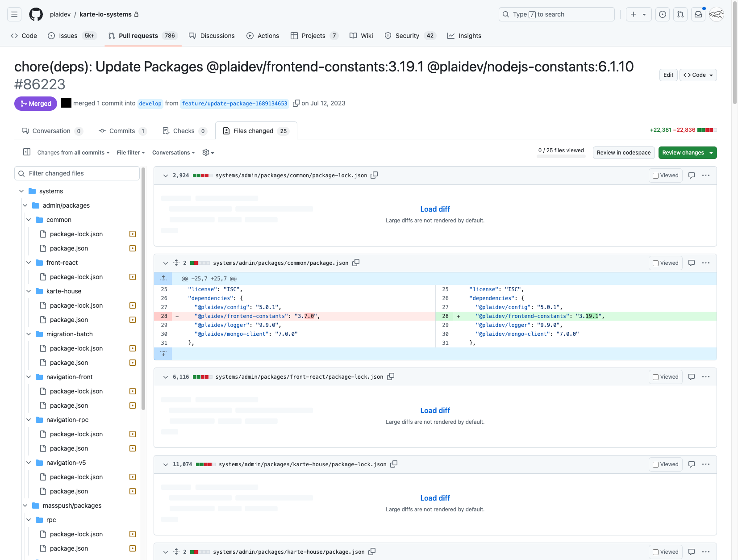Open the Security tab
This screenshot has width=738, height=560.
click(x=407, y=36)
